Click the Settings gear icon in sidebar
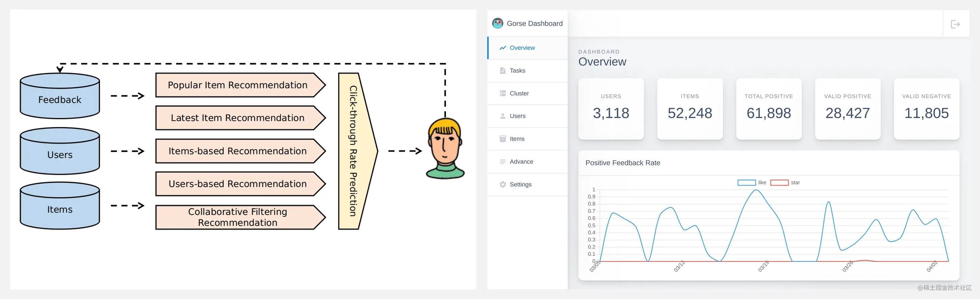Screen dimensions: 980x299 (502, 185)
